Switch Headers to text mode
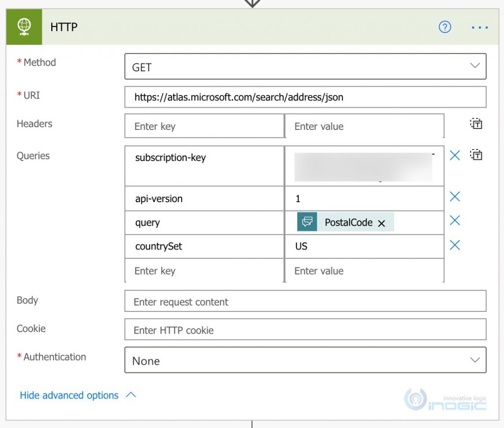 pyautogui.click(x=476, y=124)
